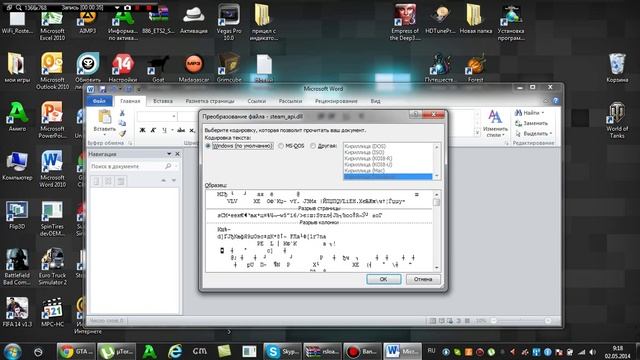Switch to the Ссылки ribbon tab
The height and width of the screenshot is (360, 640).
coord(257,101)
